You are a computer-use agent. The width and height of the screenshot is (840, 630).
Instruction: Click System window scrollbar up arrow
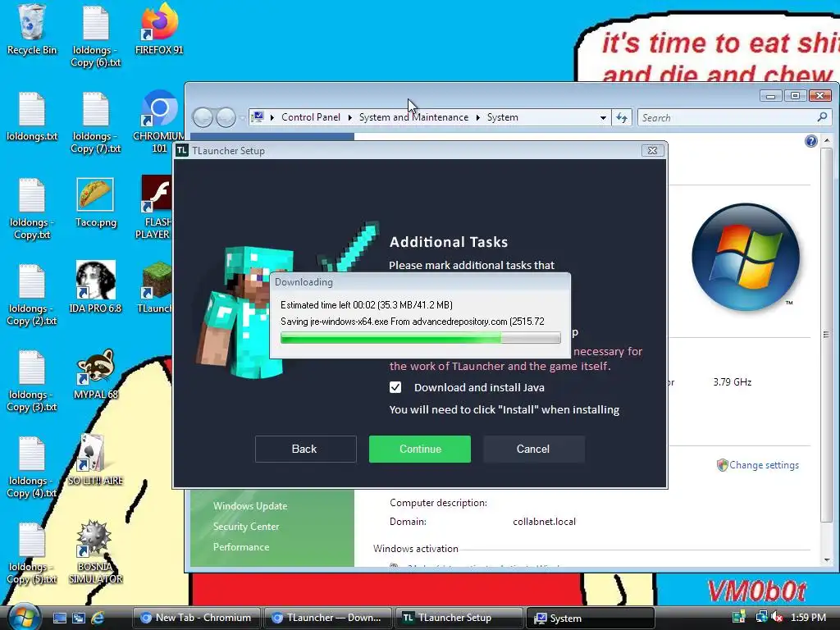coord(827,140)
